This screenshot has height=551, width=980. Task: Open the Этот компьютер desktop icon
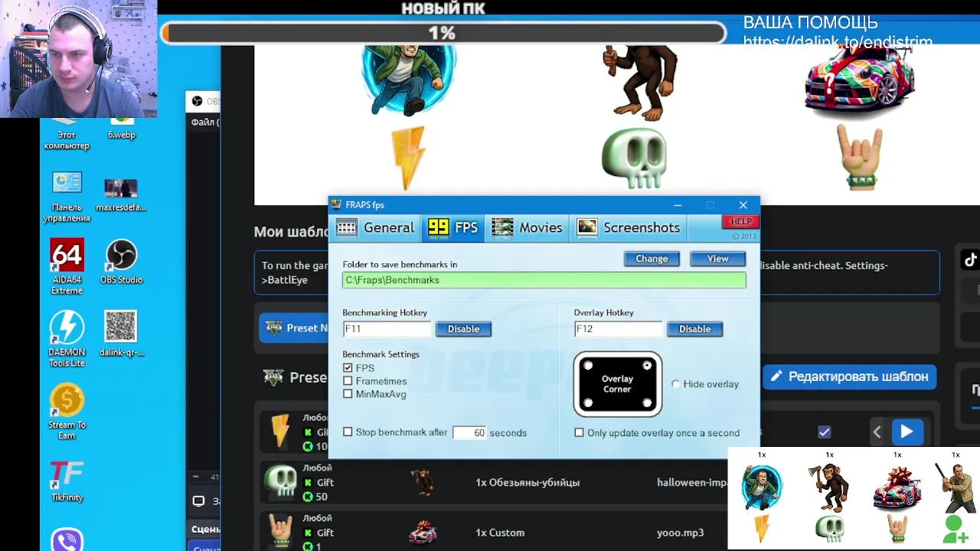(x=67, y=135)
